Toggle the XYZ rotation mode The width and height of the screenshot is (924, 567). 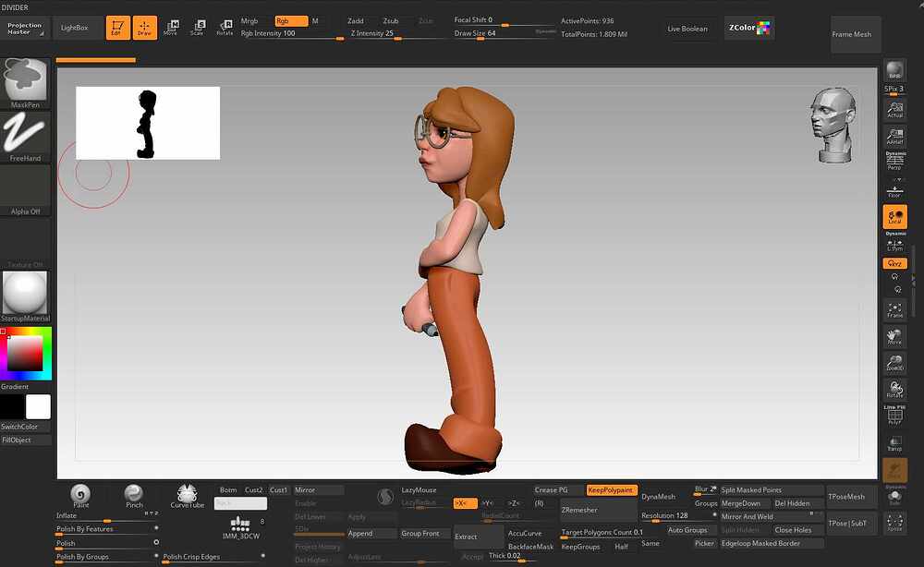point(894,263)
